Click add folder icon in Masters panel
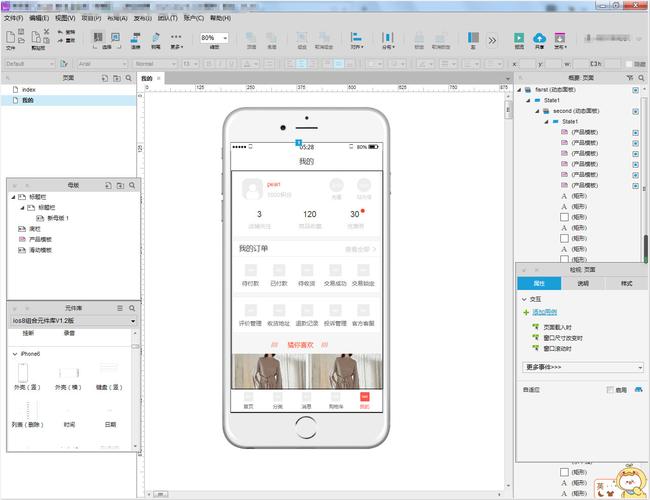This screenshot has height=500, width=650. pos(118,185)
